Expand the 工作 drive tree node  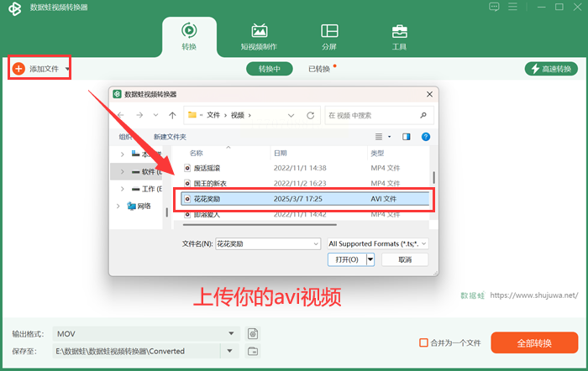point(123,189)
